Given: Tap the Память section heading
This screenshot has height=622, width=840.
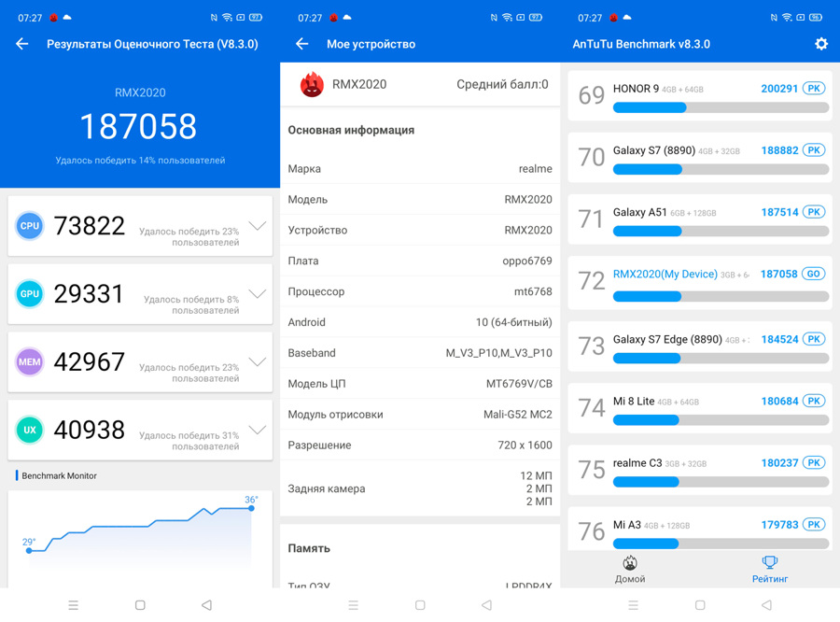Looking at the screenshot, I should 309,548.
